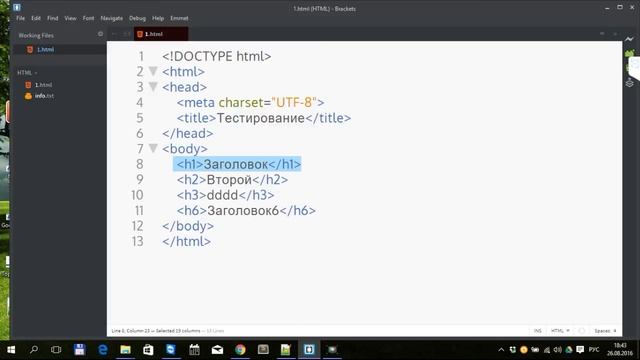
Task: Click the volume speaker tray icon
Action: point(558,350)
